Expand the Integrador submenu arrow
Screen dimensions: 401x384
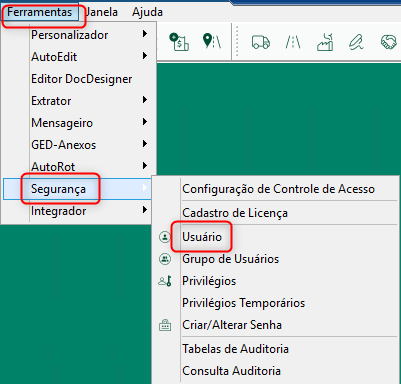coord(145,210)
